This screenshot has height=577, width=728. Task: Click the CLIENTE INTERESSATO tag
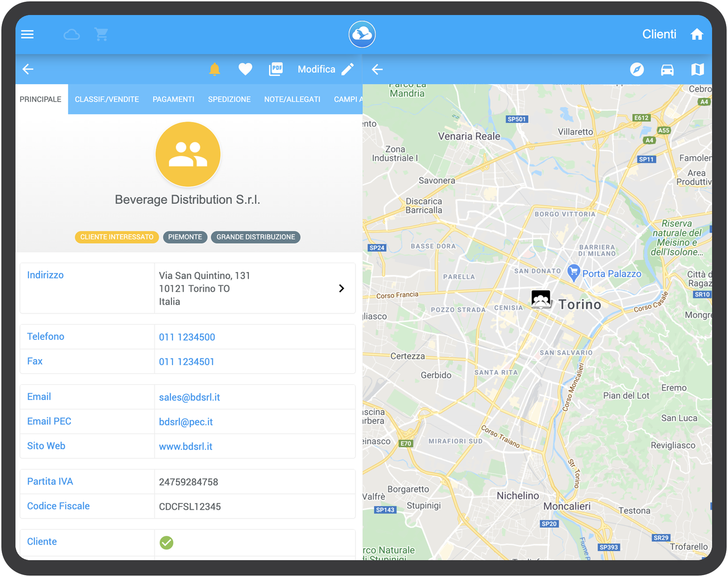tap(117, 237)
